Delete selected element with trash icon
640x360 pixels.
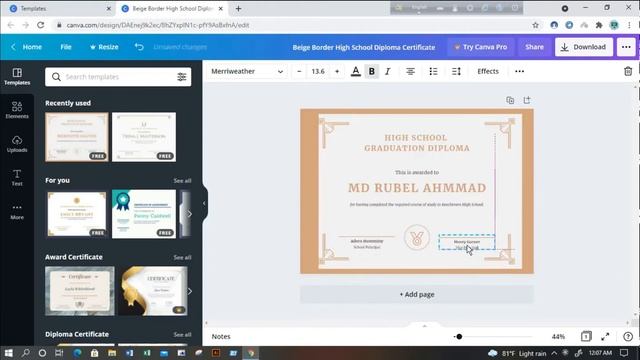(x=628, y=71)
